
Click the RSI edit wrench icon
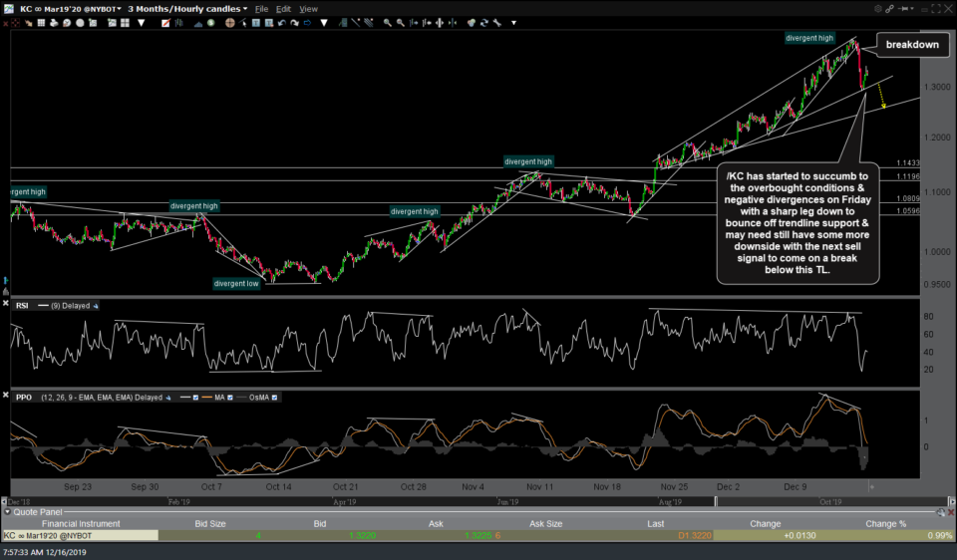[x=98, y=305]
